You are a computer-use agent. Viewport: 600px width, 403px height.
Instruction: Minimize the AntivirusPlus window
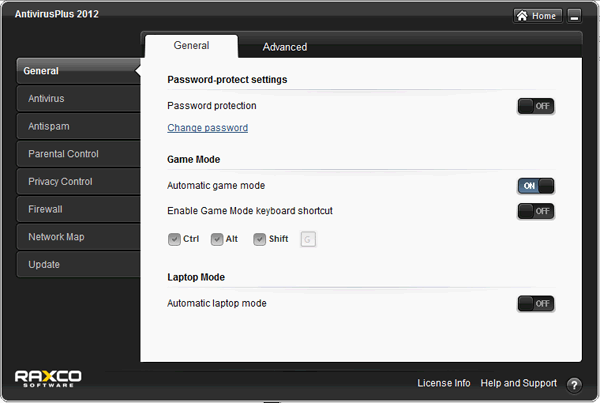pos(574,15)
